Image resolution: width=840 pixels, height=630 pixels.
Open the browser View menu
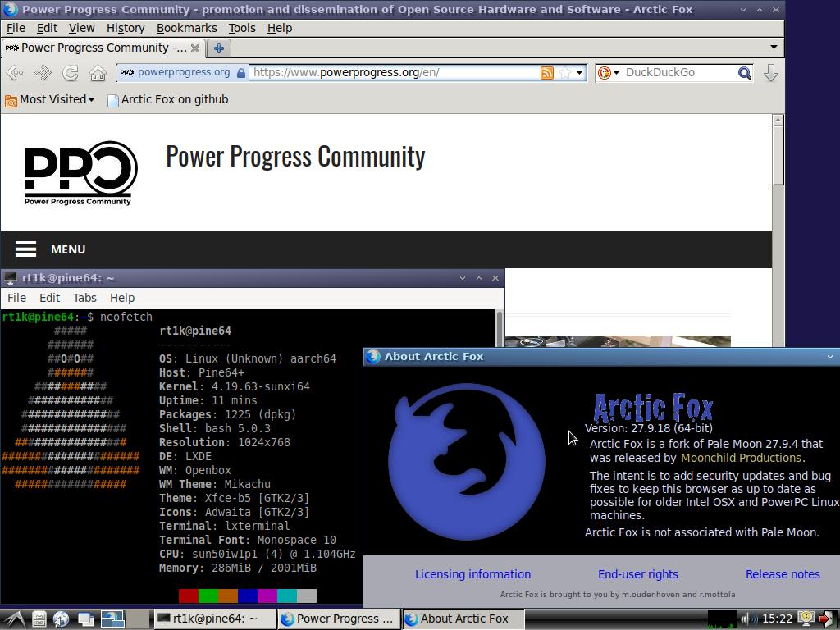(81, 28)
